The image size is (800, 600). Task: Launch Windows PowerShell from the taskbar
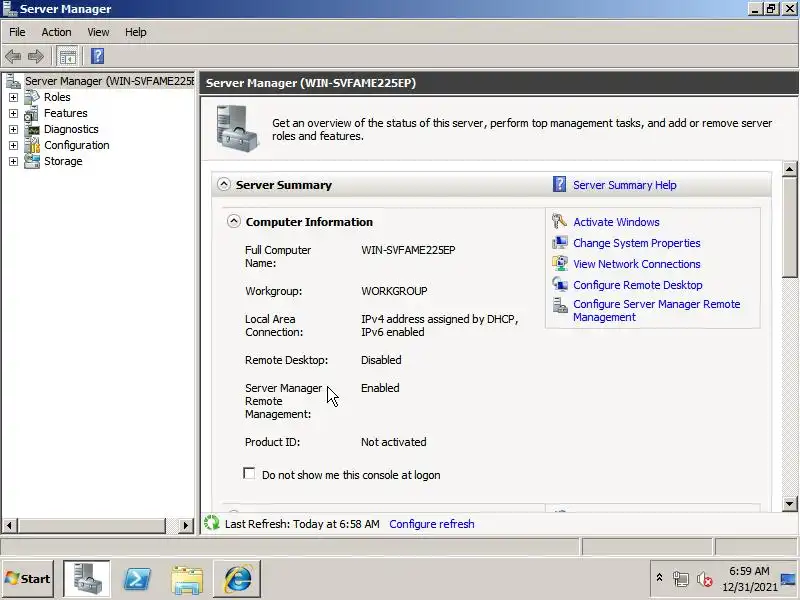pyautogui.click(x=137, y=579)
